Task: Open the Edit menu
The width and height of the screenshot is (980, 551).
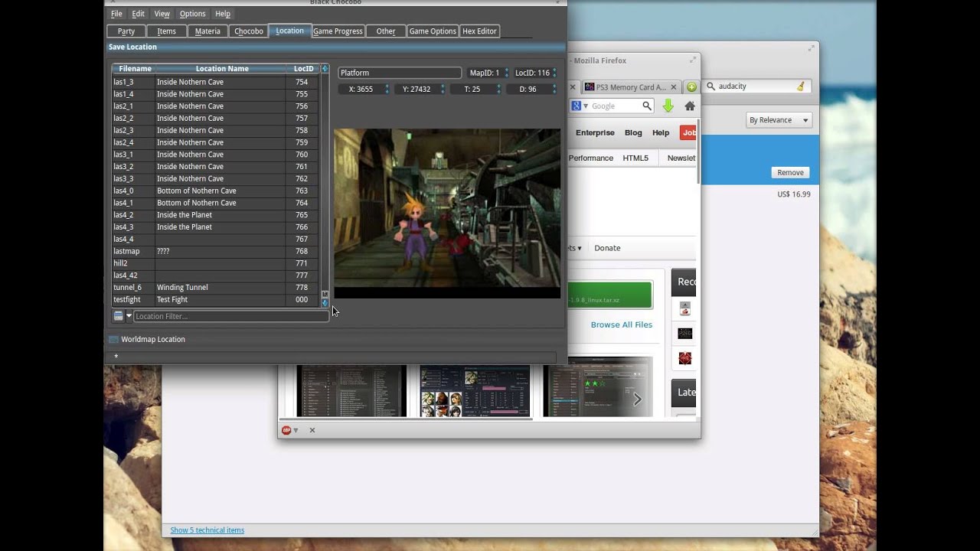Action: click(x=138, y=14)
